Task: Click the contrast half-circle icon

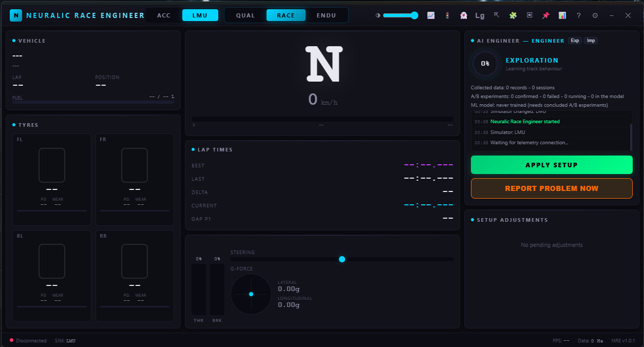Action: pyautogui.click(x=378, y=15)
